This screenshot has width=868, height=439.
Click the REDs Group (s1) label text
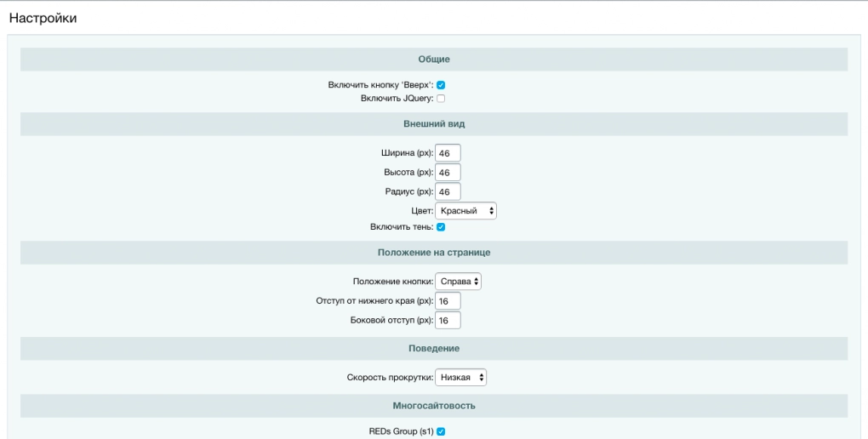click(x=402, y=431)
